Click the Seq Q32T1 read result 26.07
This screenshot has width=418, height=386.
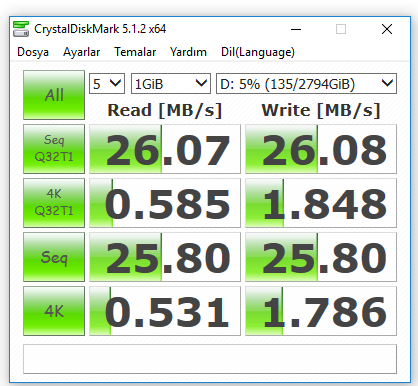[x=165, y=149]
